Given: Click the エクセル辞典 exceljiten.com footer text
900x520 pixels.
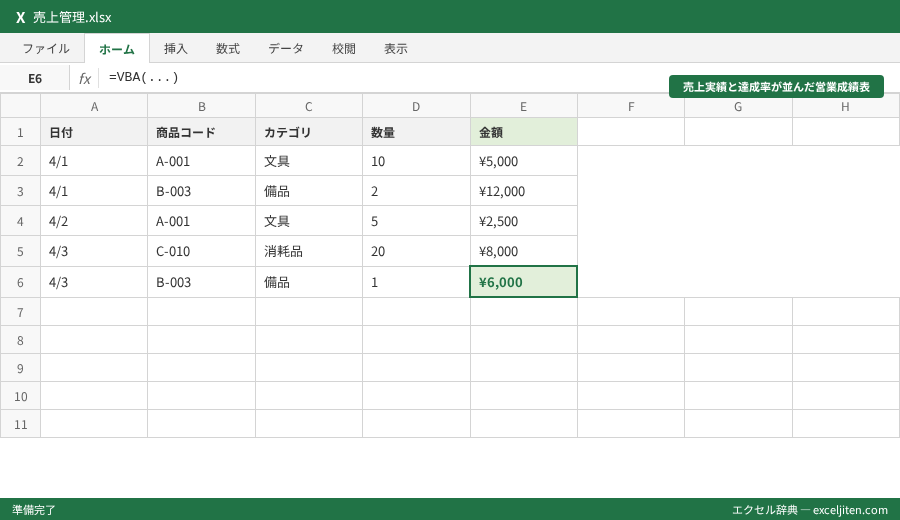Looking at the screenshot, I should pos(810,510).
